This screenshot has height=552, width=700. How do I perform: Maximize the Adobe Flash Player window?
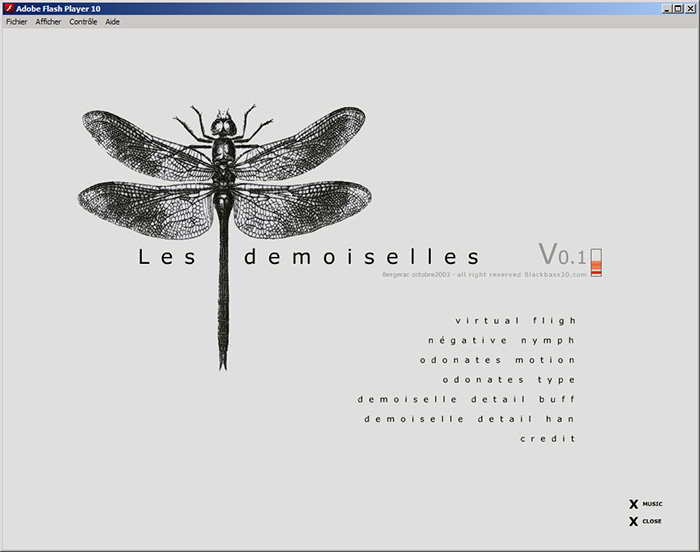678,8
